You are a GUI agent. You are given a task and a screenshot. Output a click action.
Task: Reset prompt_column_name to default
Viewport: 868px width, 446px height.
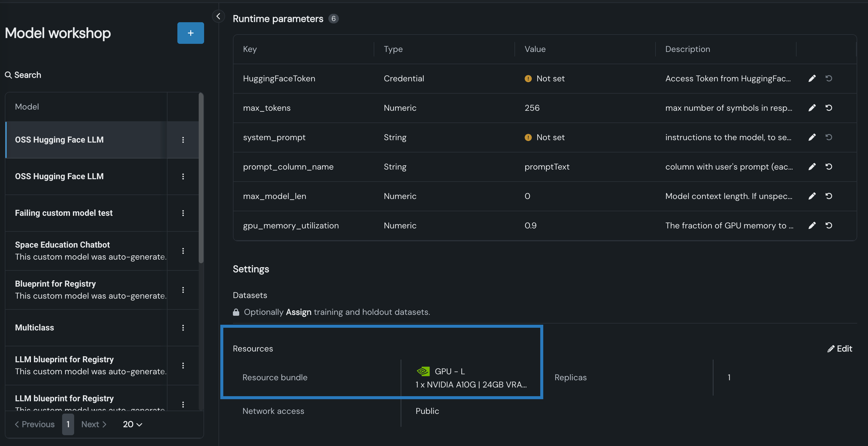[x=829, y=167]
